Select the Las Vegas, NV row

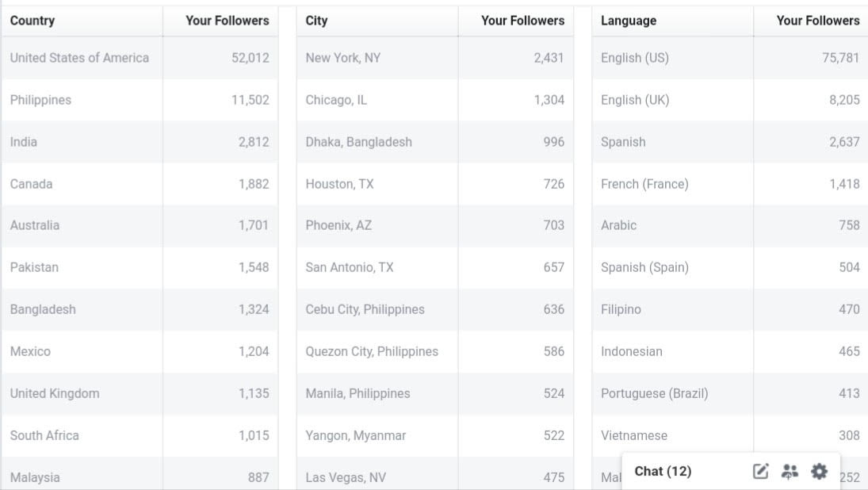tap(346, 477)
